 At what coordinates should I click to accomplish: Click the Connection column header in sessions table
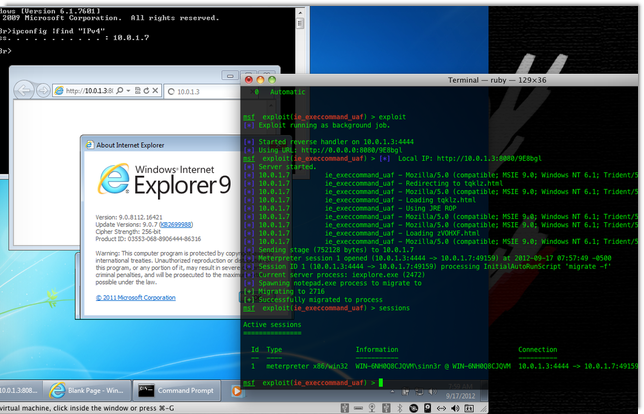pyautogui.click(x=538, y=350)
